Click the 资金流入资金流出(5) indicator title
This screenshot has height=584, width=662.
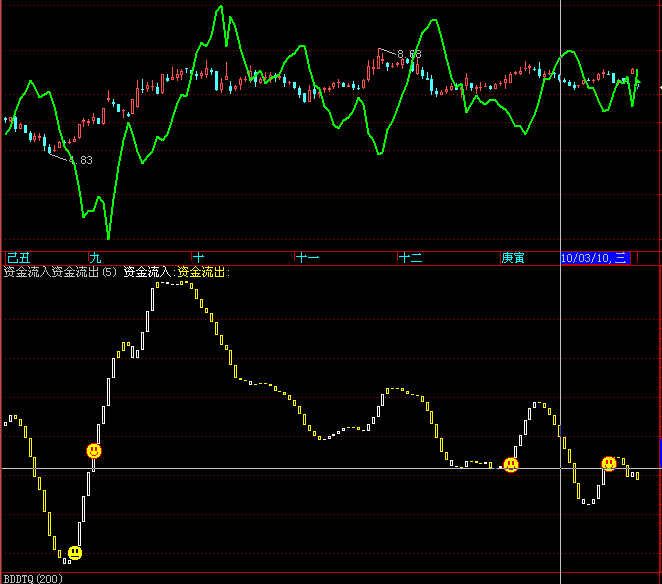[60, 272]
